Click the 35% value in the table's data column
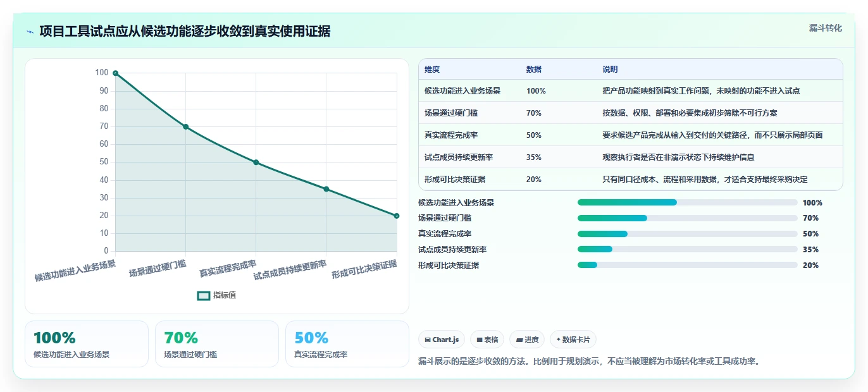Screen dimensions: 868x392 pos(534,157)
